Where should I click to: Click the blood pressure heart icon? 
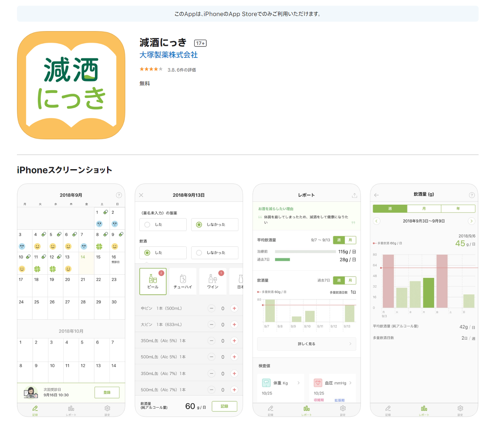[318, 383]
